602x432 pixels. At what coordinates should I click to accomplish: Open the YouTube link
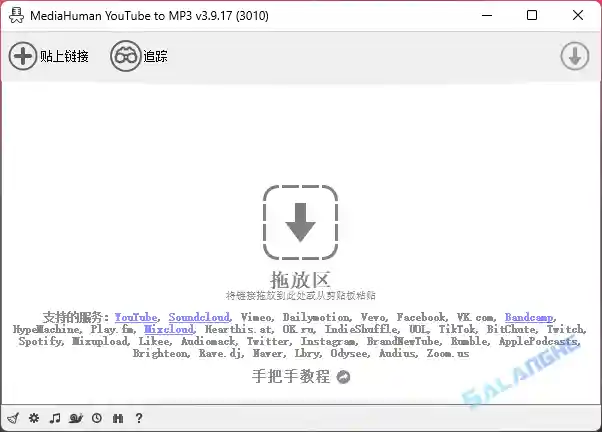[136, 317]
